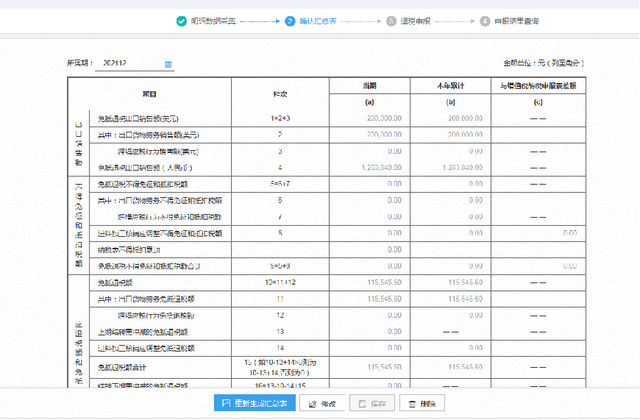Click 本年累计 value 1,200,040.00 in row 4
The width and height of the screenshot is (640, 420).
(462, 167)
